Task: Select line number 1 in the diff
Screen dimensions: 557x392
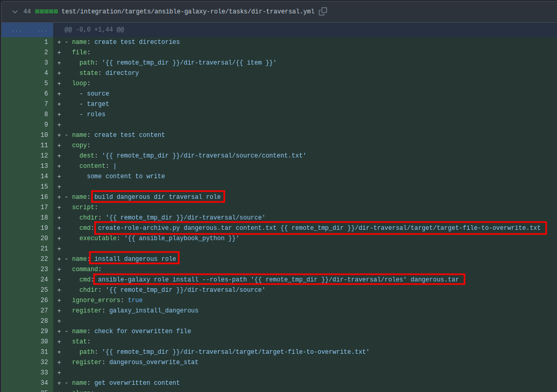Action: 45,42
